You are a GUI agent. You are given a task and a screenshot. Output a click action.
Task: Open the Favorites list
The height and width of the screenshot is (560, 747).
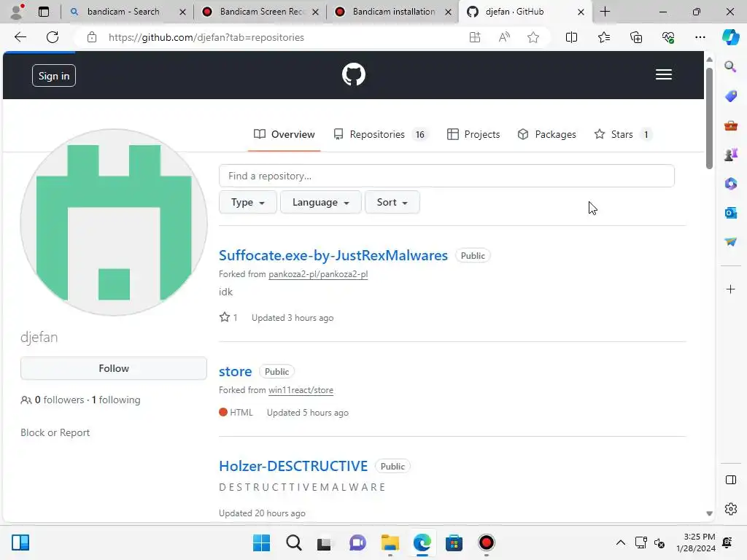click(603, 37)
